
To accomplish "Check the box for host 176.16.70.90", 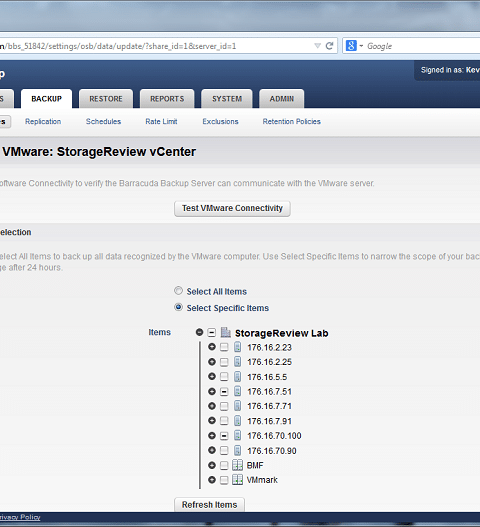I will click(224, 451).
